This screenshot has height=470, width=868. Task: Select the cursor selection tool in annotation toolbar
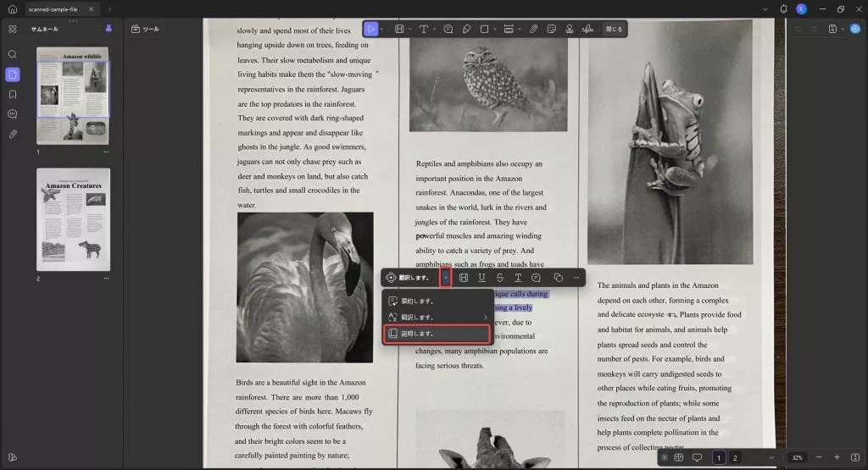coord(371,29)
